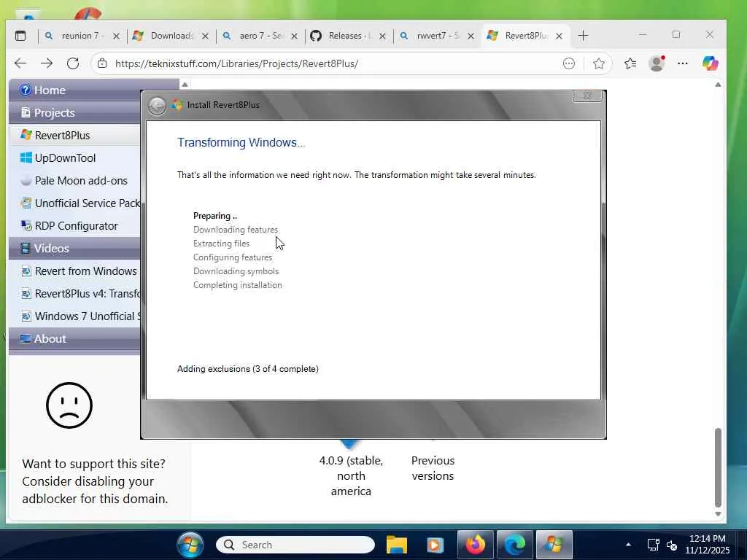This screenshot has height=560, width=747.
Task: Open the Revert8Plus installer taskbar icon
Action: 554,545
